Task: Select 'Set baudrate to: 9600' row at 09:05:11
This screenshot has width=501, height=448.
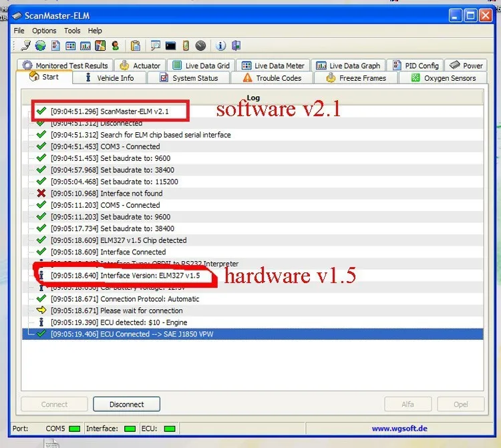Action: click(253, 217)
